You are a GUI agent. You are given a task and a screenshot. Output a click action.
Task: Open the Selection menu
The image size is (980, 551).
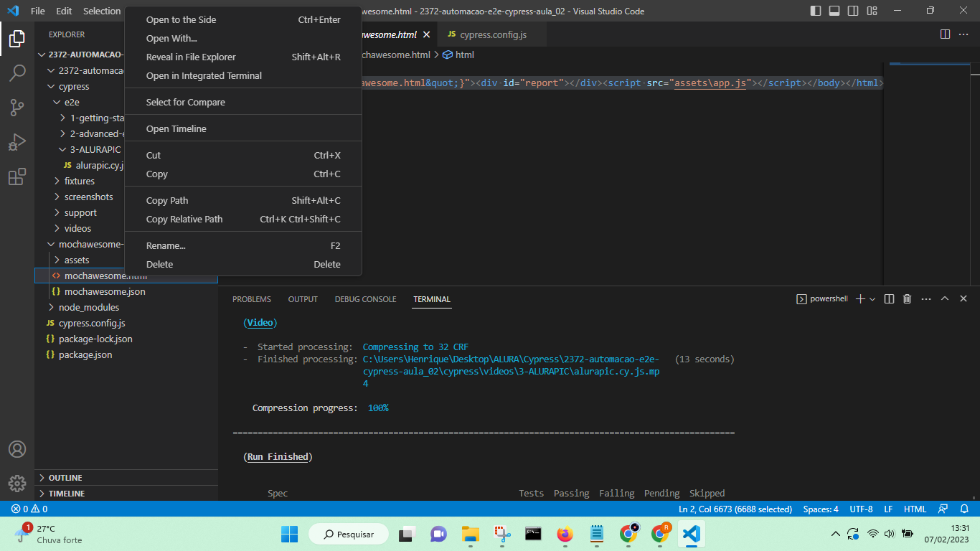[x=102, y=11]
